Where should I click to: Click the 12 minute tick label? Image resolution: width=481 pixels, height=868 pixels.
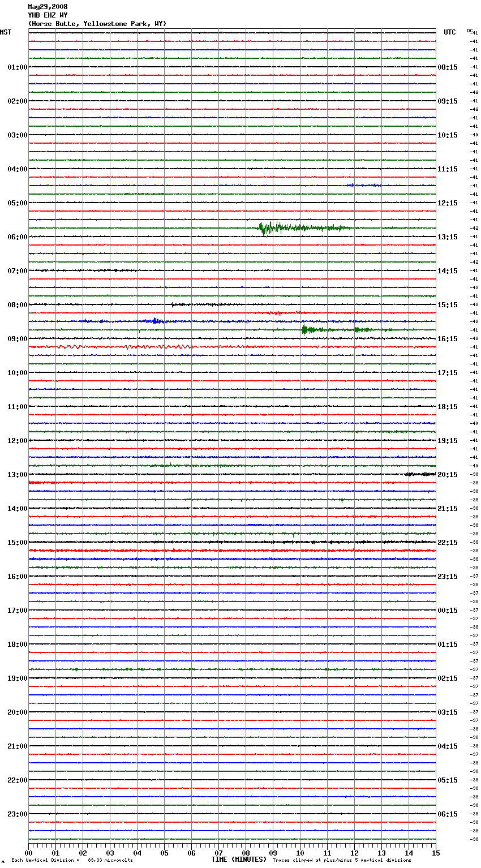click(354, 853)
